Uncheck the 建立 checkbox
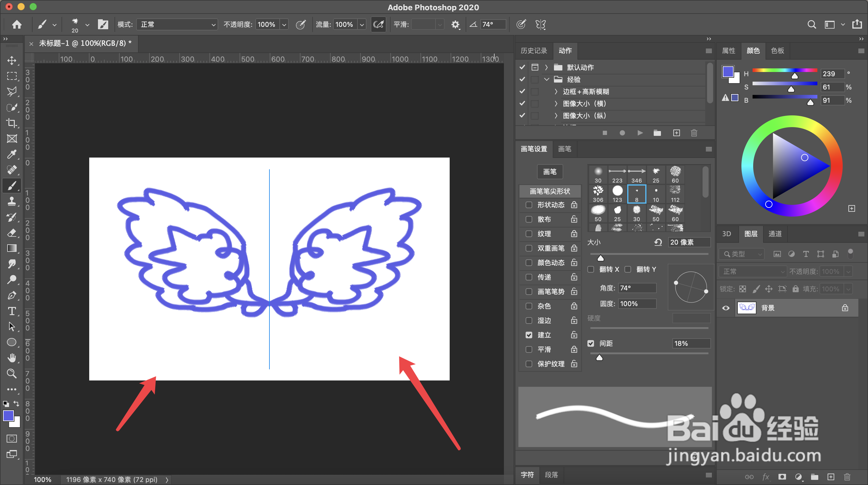The width and height of the screenshot is (868, 485). pos(529,335)
